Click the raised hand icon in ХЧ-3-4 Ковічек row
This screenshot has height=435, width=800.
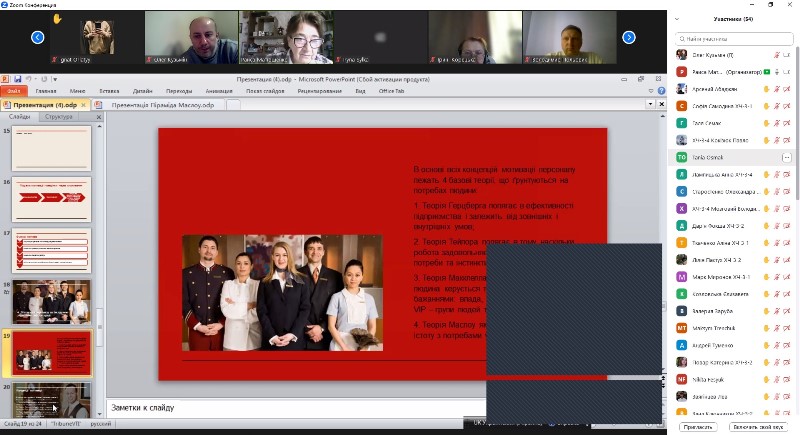pos(766,140)
